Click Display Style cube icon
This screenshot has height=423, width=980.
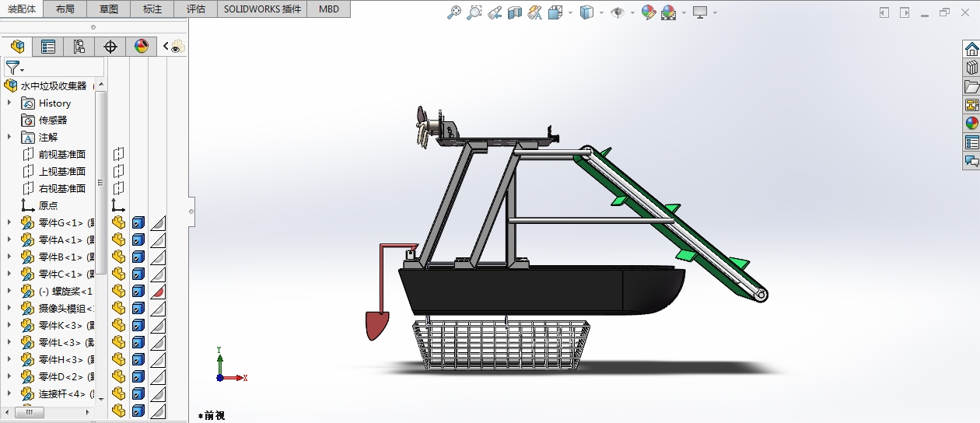pyautogui.click(x=588, y=12)
